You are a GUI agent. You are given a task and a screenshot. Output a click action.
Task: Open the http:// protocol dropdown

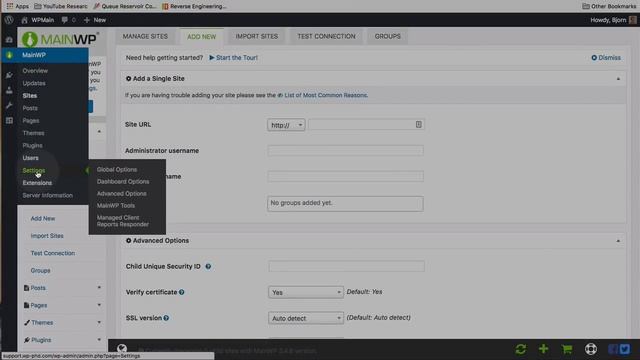click(x=286, y=125)
